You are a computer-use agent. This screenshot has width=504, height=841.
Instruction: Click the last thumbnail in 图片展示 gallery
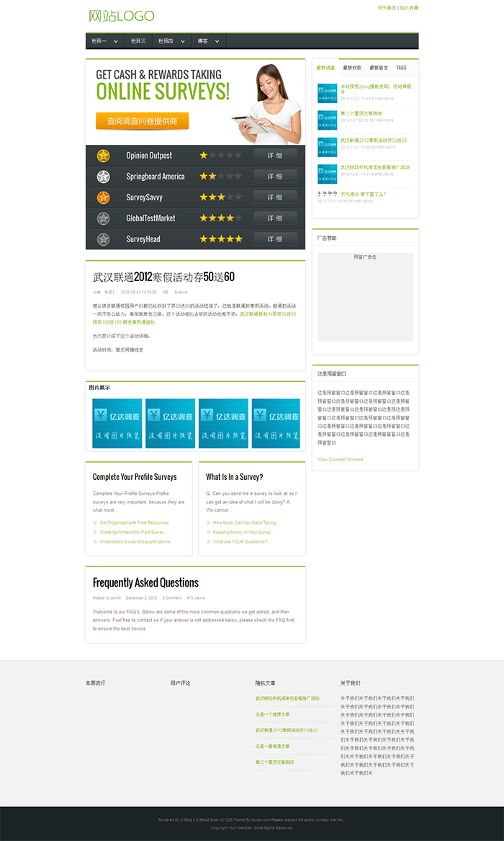click(276, 424)
